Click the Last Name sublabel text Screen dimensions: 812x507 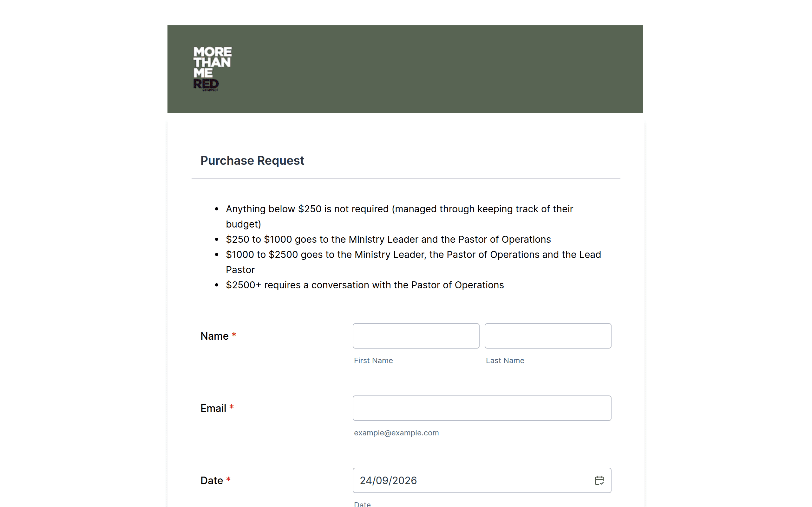tap(505, 361)
